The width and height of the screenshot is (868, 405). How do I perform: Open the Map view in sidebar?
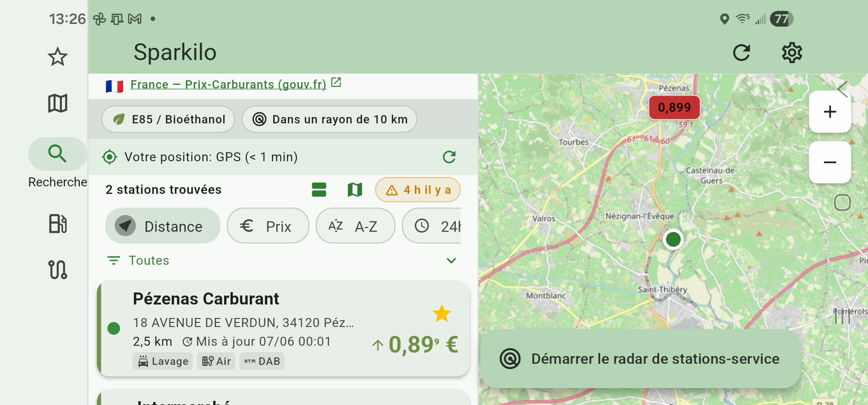(x=57, y=103)
